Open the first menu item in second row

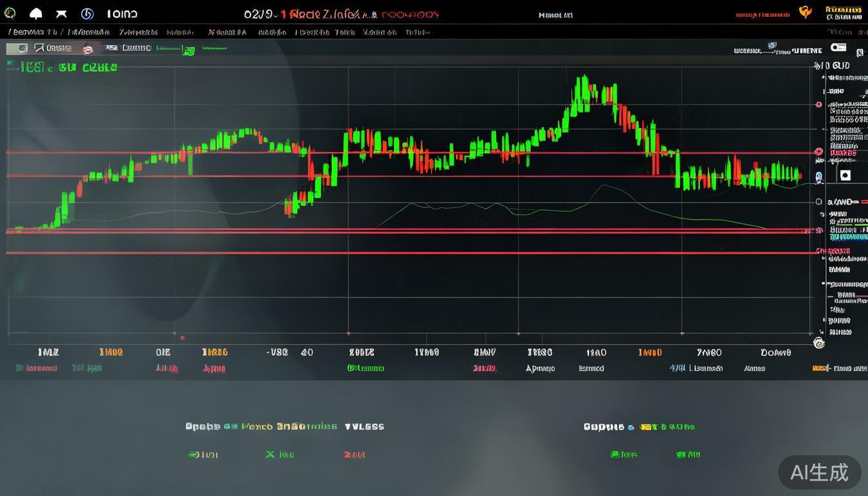[34, 32]
